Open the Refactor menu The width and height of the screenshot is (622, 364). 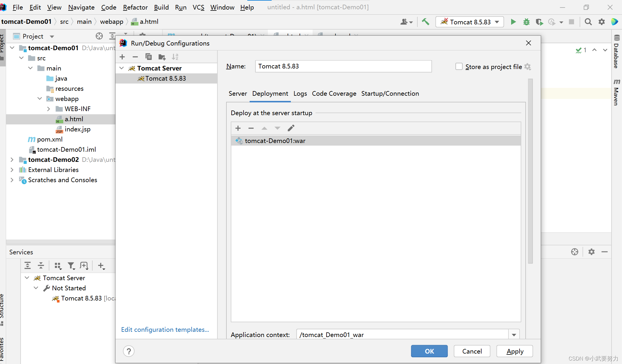(x=135, y=7)
